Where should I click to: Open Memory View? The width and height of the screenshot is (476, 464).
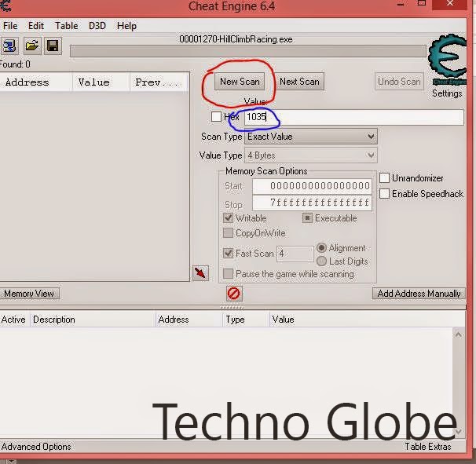[x=29, y=294]
